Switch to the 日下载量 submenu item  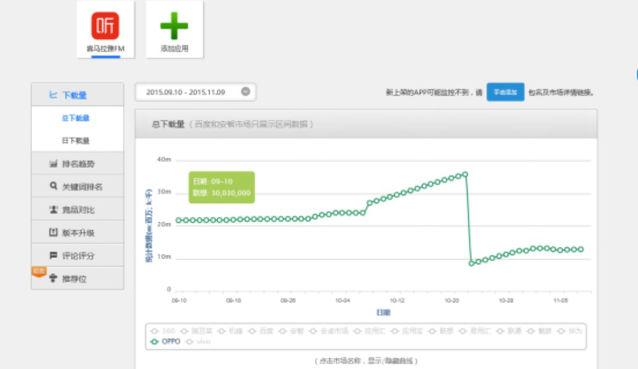click(x=76, y=140)
